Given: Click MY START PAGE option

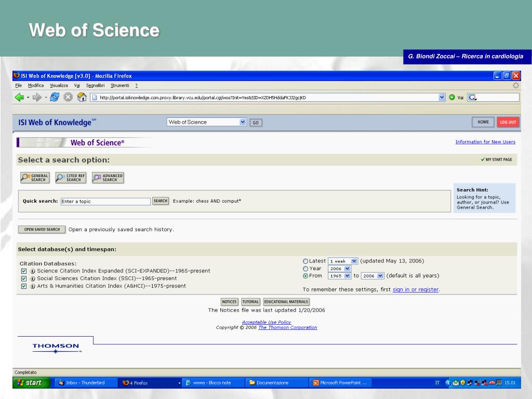Looking at the screenshot, I should pos(496,159).
